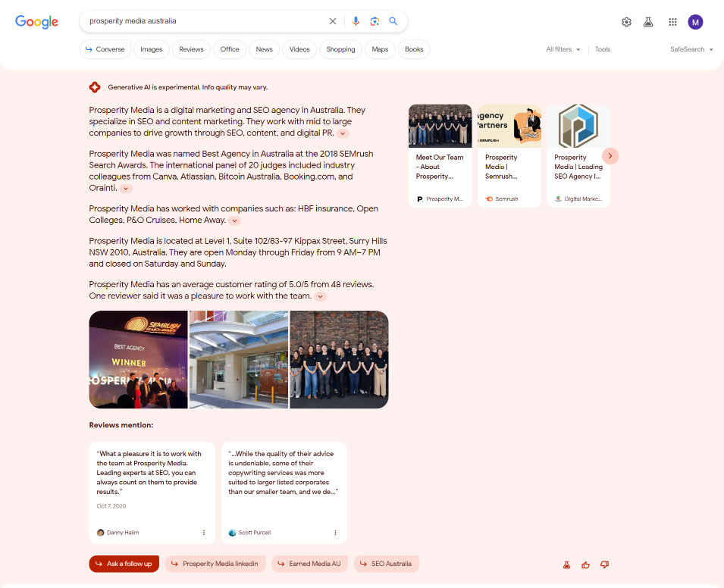
Task: Select the Office filter chip
Action: coord(230,49)
